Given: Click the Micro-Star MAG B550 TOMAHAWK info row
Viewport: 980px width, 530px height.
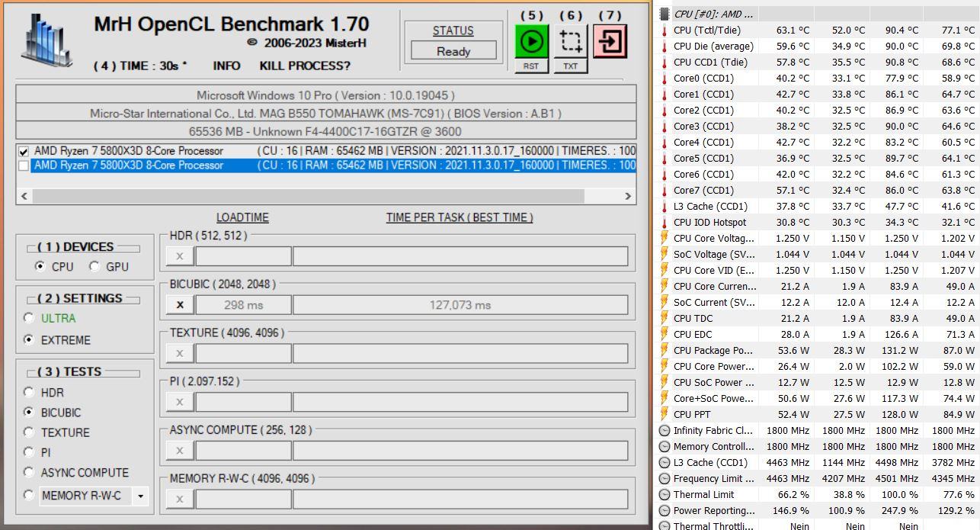Looking at the screenshot, I should point(326,113).
